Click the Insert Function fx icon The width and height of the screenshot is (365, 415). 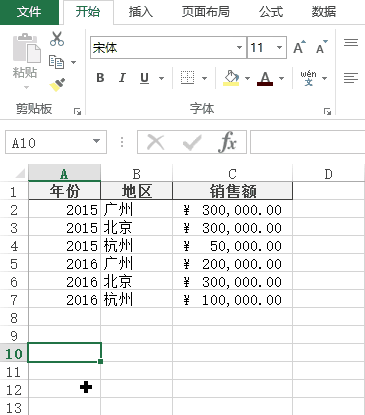pyautogui.click(x=227, y=142)
